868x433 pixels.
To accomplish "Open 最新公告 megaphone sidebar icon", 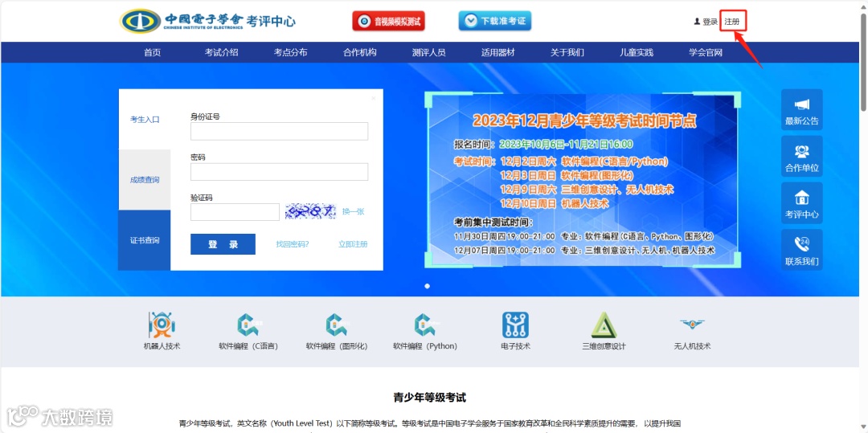I will [x=801, y=110].
